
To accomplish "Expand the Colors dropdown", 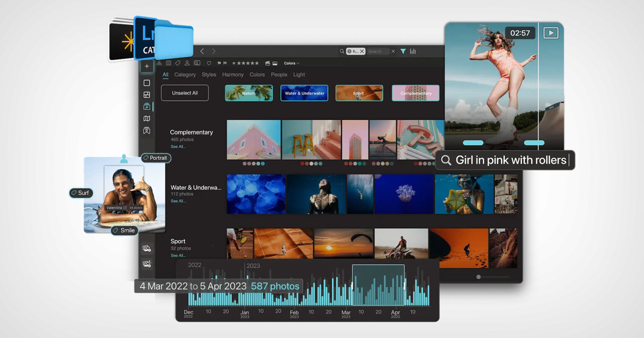I will coord(292,63).
